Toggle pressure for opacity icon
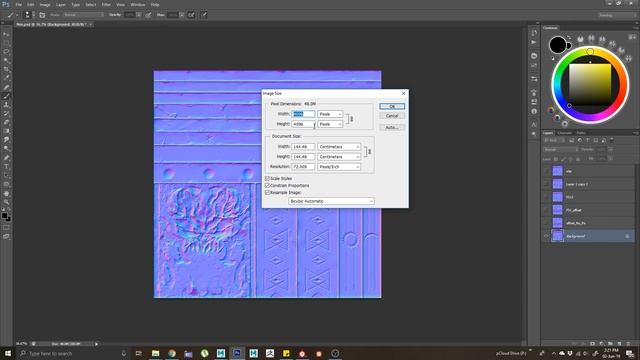640x360 pixels. [148, 15]
